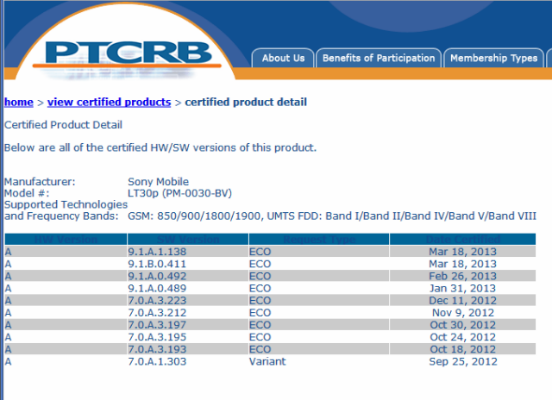
Task: Click the Oct 18, 2012 date cell
Action: (x=463, y=349)
